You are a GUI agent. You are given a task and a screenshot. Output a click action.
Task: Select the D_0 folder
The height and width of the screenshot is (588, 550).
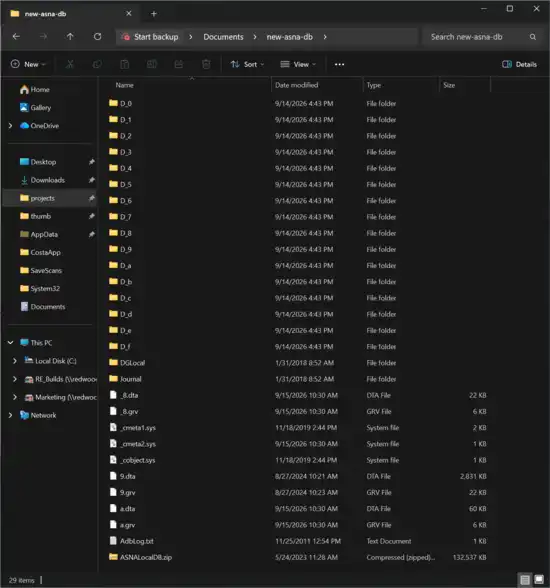[x=120, y=104]
